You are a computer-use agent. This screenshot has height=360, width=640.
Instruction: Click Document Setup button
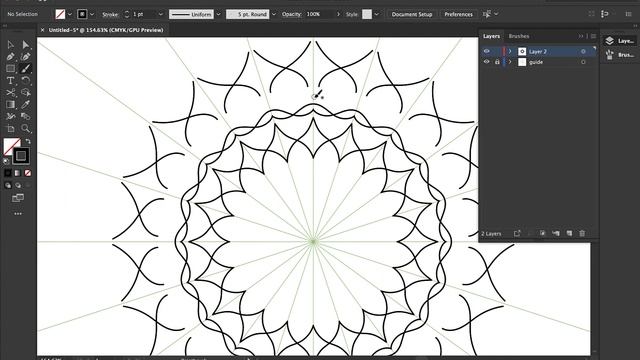(x=412, y=14)
